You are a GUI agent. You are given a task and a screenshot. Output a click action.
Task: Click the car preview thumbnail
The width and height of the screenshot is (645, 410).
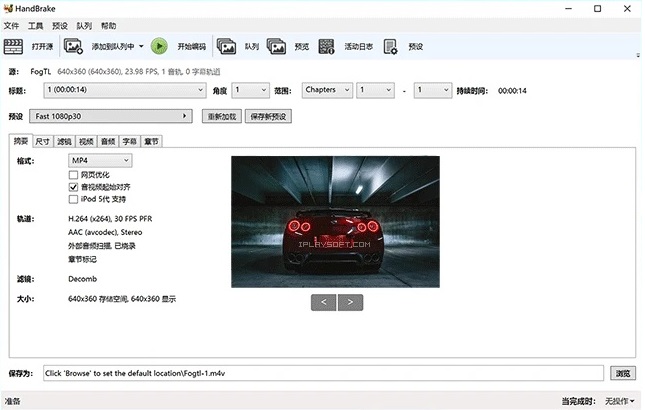coord(335,222)
